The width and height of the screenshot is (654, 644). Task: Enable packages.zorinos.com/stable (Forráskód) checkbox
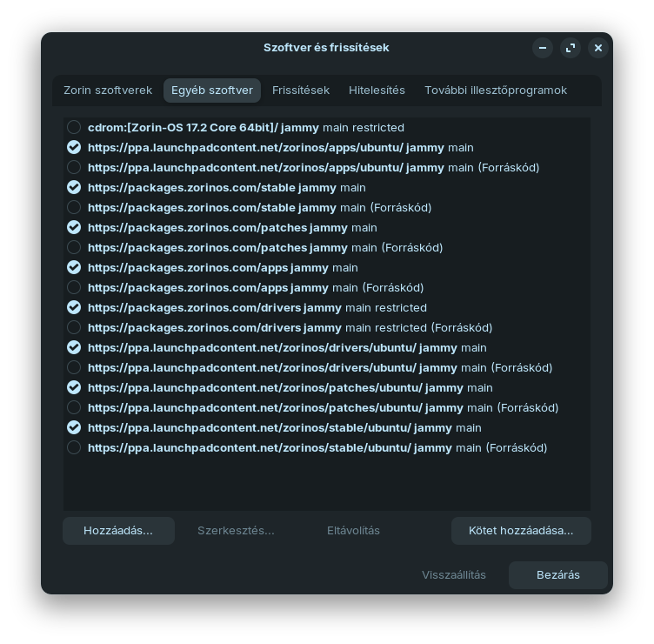click(x=74, y=207)
